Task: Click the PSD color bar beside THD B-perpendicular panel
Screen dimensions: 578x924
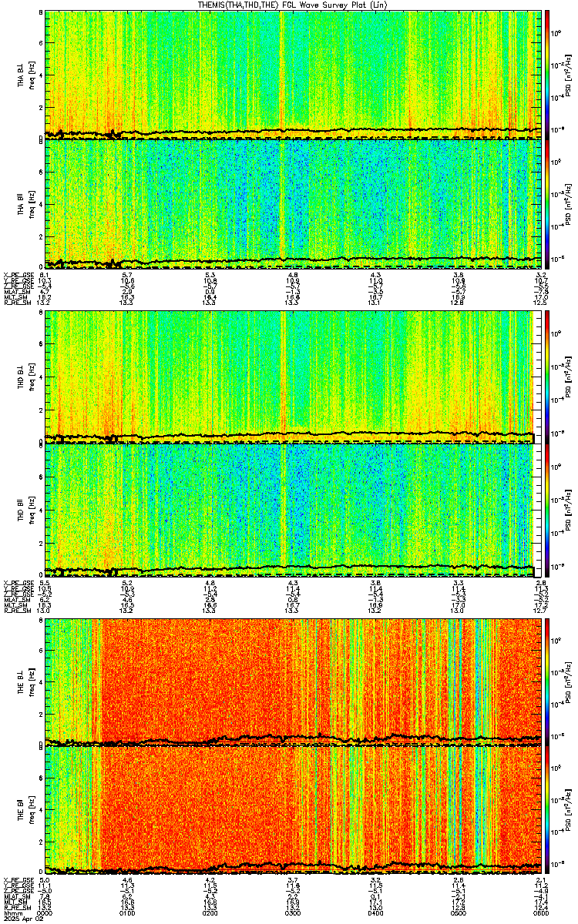Action: tap(547, 377)
